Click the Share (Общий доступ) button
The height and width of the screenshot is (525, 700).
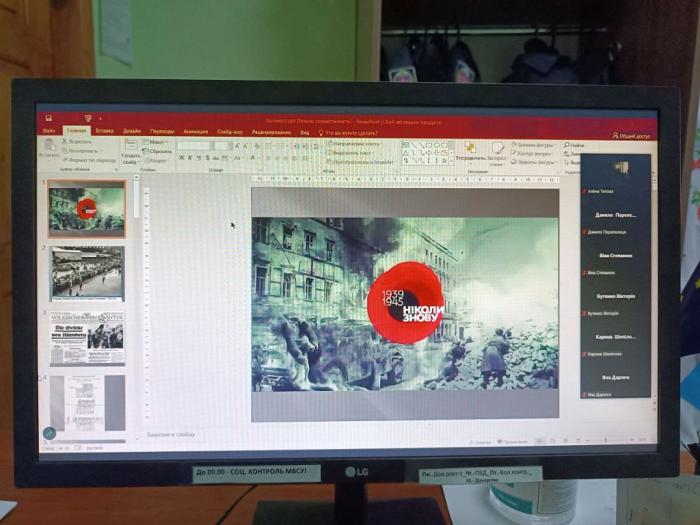pos(632,135)
